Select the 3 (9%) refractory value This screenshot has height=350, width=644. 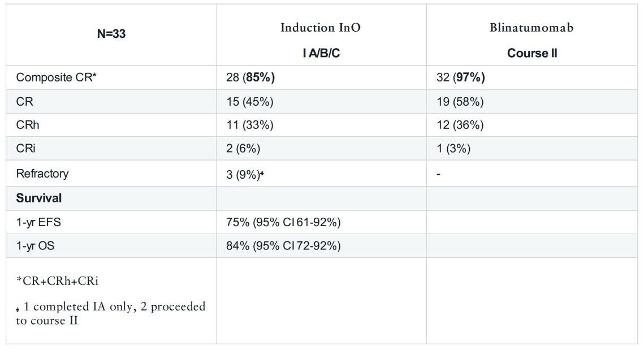(x=243, y=174)
